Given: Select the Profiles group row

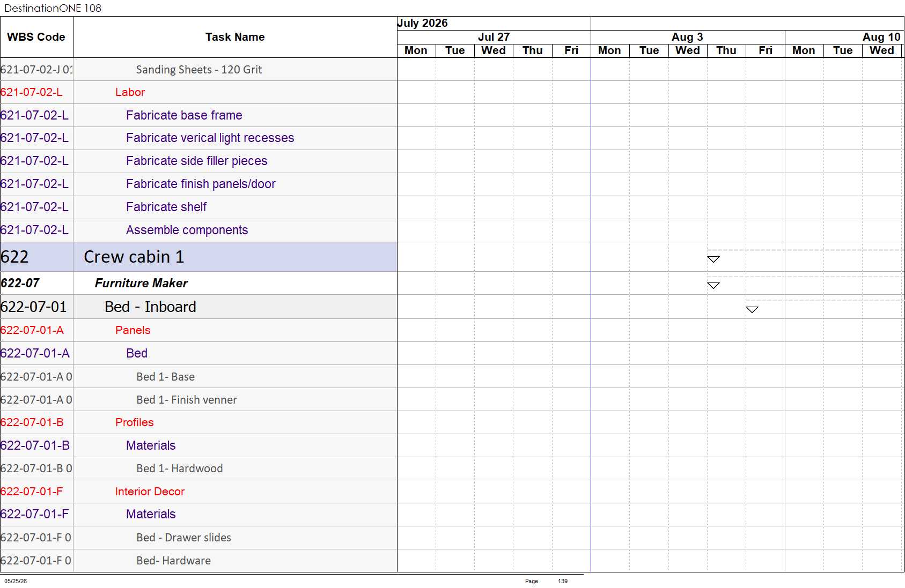Looking at the screenshot, I should [198, 422].
